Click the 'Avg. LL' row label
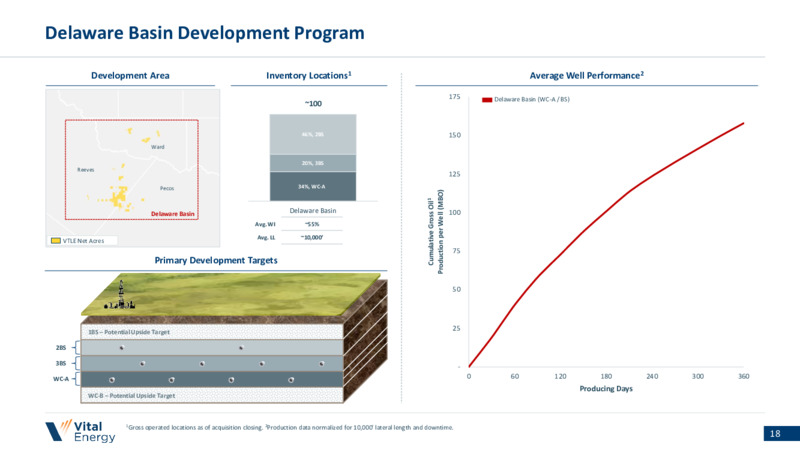The image size is (800, 450). click(266, 237)
